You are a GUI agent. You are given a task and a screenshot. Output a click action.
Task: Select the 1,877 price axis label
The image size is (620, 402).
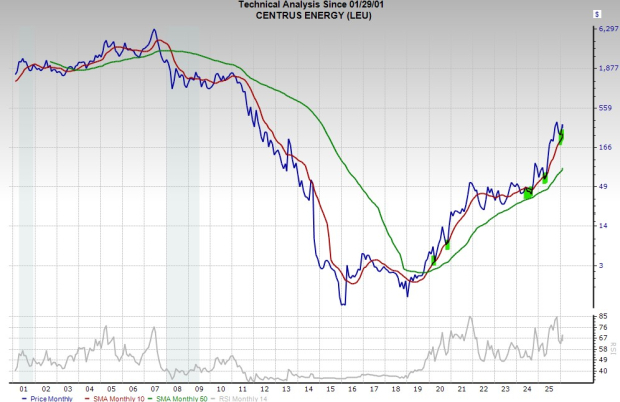click(x=608, y=69)
